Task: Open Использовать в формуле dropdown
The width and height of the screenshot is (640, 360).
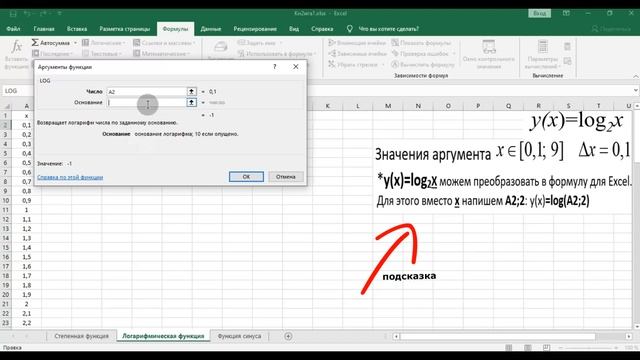Action: click(277, 53)
